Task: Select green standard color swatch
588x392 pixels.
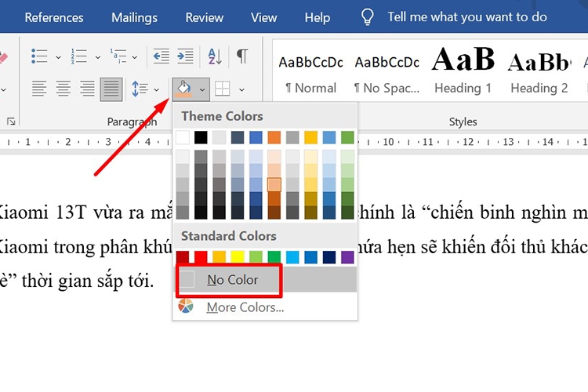Action: click(x=274, y=257)
